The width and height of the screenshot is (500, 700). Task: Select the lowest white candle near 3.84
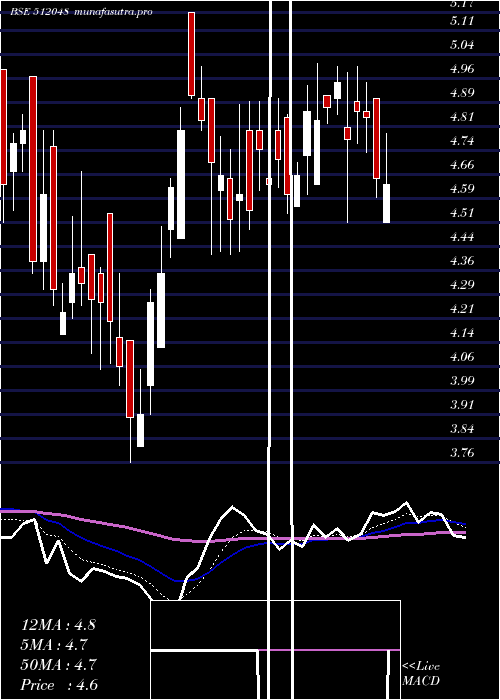pos(140,430)
